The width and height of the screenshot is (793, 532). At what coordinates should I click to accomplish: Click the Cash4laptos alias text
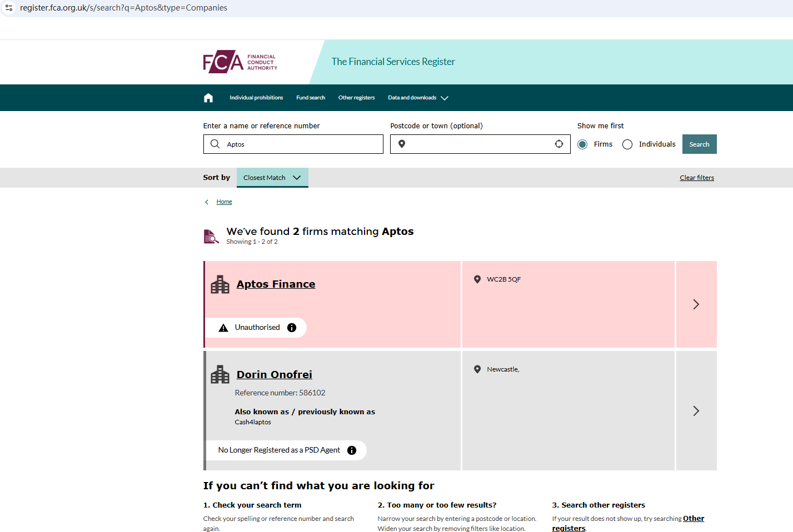click(253, 422)
